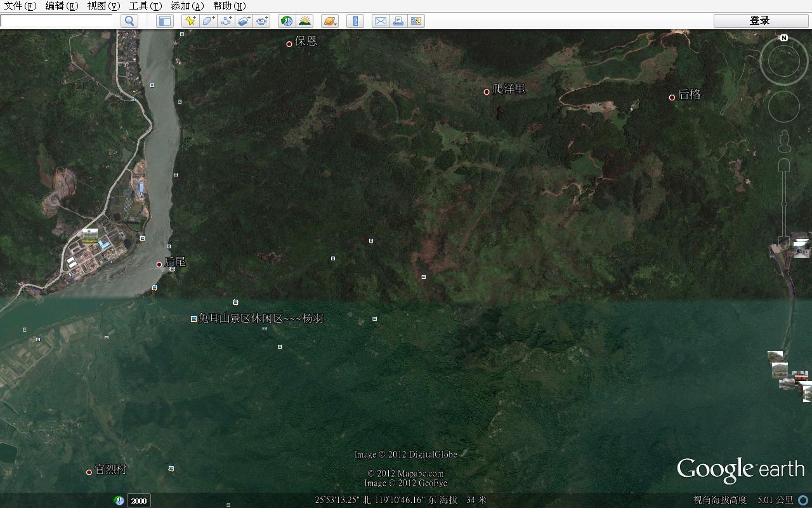Toggle sunlight across the landscape

pyautogui.click(x=304, y=21)
